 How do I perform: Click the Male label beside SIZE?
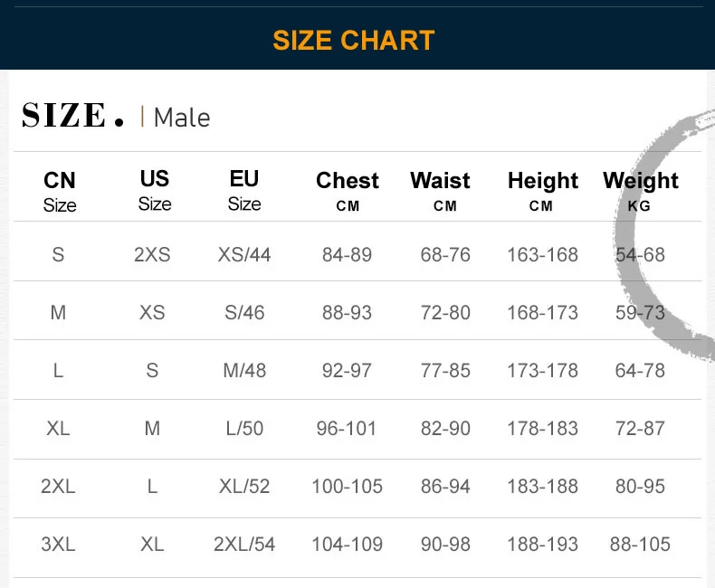point(181,118)
